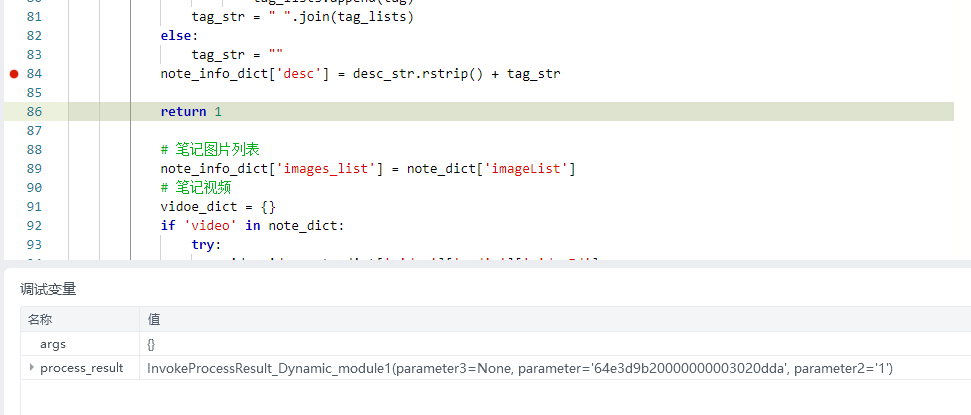The image size is (971, 415).
Task: Click the # 笔记视频 comment line
Action: [x=196, y=187]
